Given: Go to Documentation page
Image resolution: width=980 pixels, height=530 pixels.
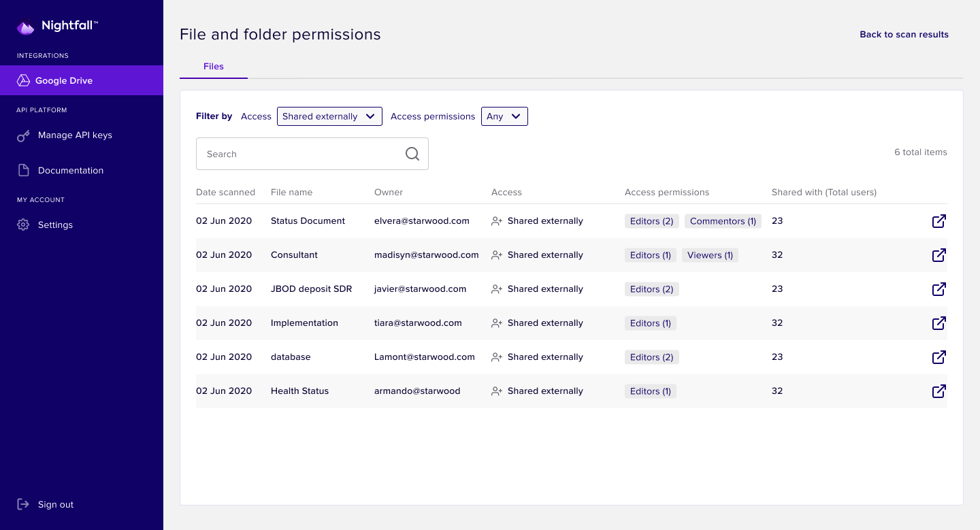Looking at the screenshot, I should pyautogui.click(x=71, y=171).
